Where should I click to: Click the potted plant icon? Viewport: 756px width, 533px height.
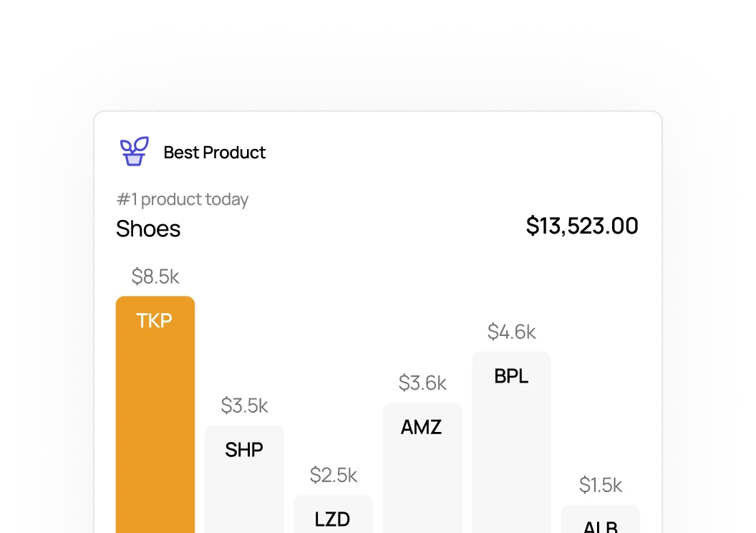point(134,151)
